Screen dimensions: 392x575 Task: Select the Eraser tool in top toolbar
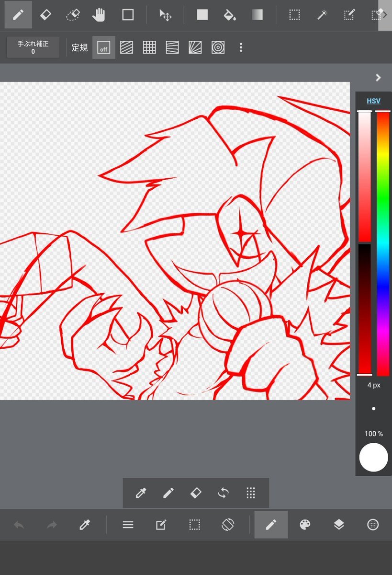[45, 15]
